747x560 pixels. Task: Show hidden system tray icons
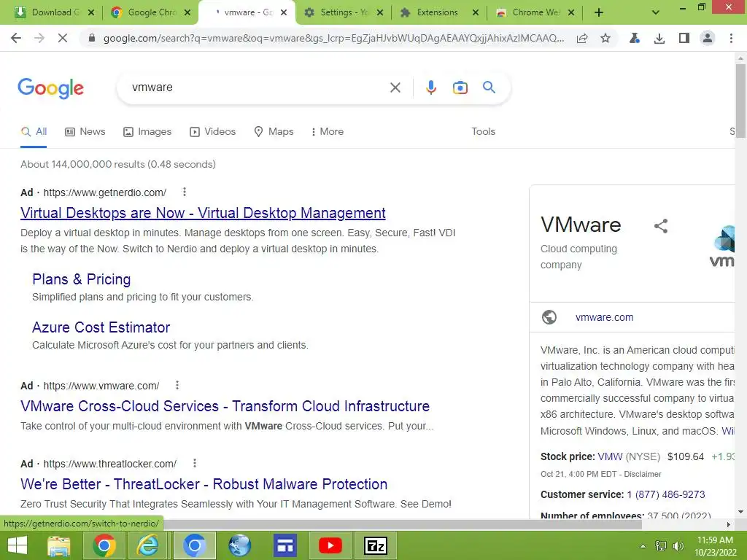click(x=643, y=545)
